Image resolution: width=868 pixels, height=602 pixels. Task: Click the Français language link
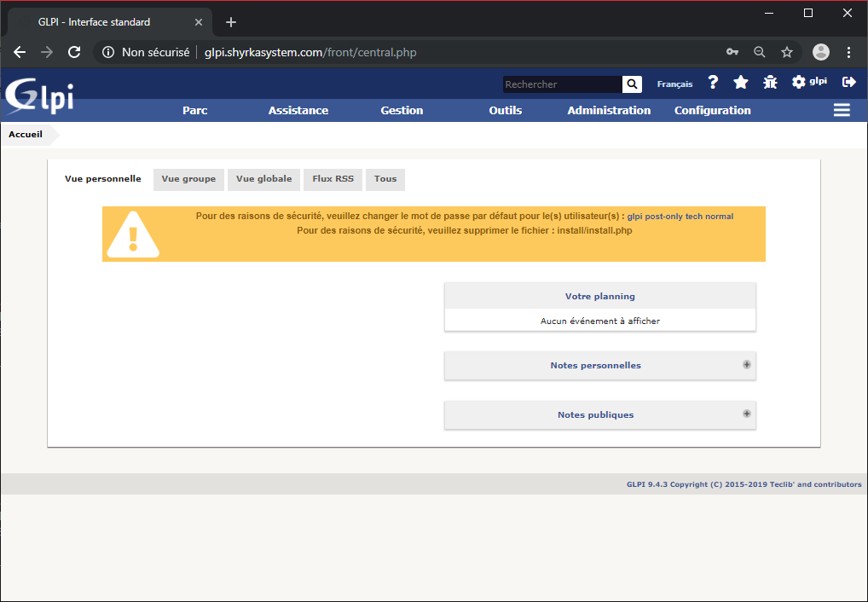pyautogui.click(x=674, y=84)
